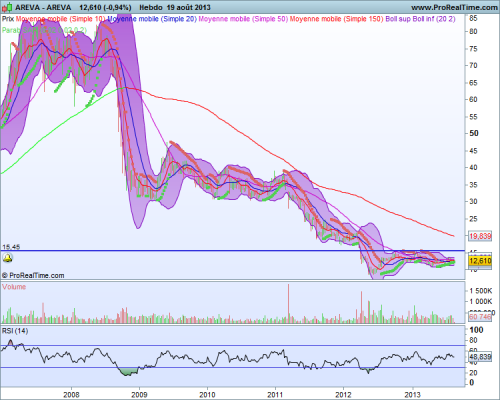Click the red 19,839 moving average tag
The height and width of the screenshot is (400, 500).
(x=480, y=236)
